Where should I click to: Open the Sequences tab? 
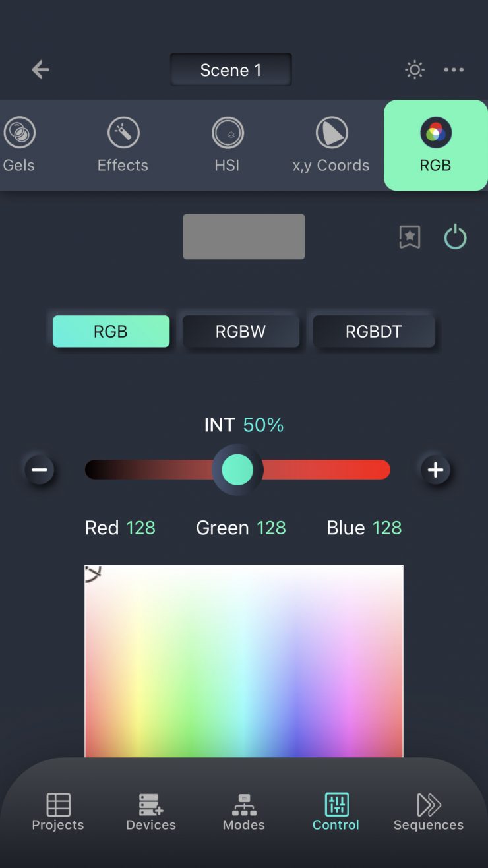click(429, 813)
